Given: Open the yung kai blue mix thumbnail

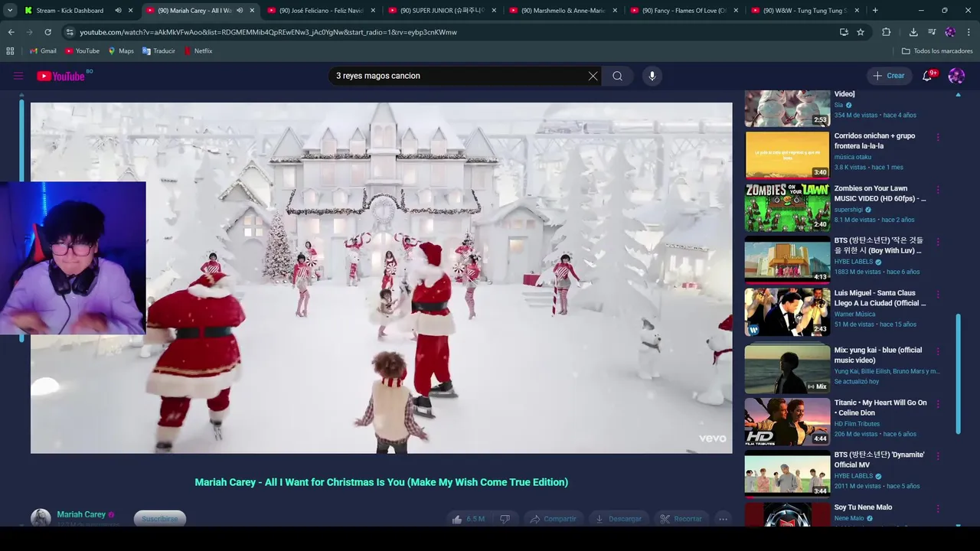Looking at the screenshot, I should tap(787, 370).
